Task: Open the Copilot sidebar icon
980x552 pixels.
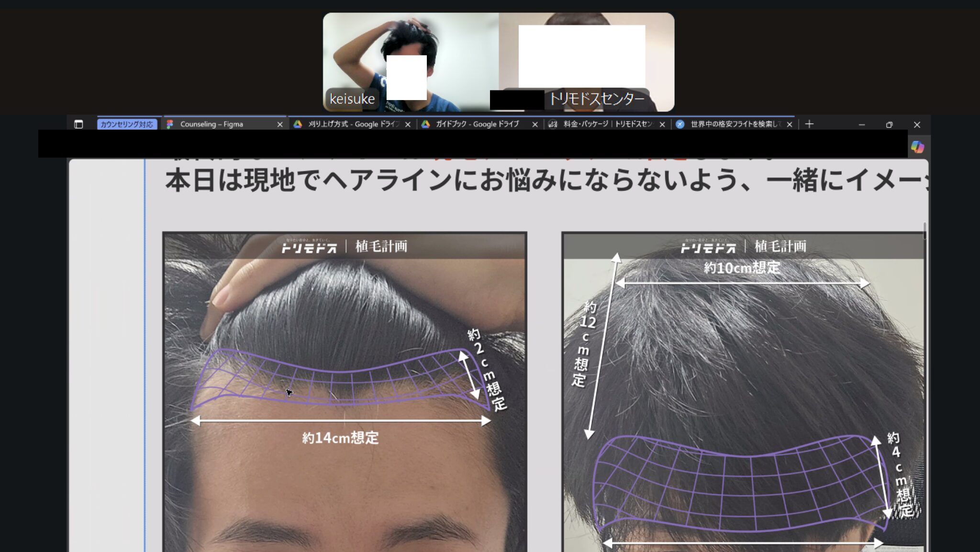Action: [x=917, y=147]
